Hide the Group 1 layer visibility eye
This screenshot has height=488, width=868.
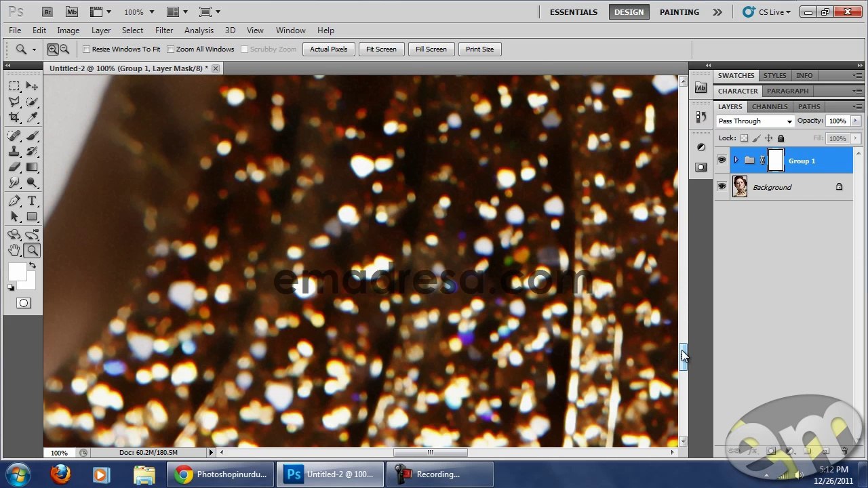click(722, 161)
